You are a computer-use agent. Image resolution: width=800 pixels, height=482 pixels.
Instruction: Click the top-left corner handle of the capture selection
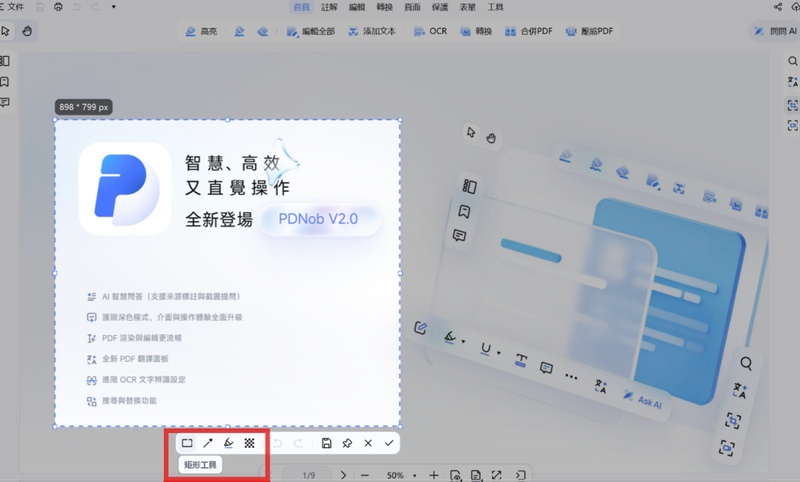55,120
